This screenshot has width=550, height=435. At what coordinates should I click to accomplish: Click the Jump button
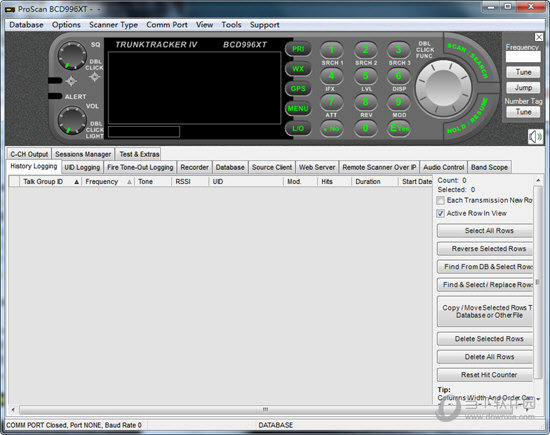click(523, 88)
